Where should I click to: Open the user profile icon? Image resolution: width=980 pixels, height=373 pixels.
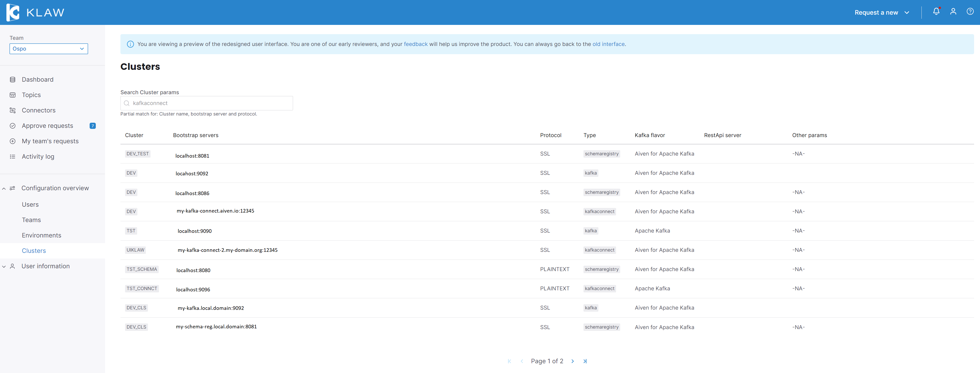(953, 11)
